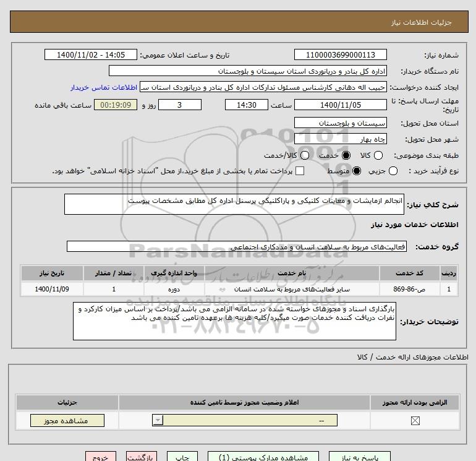Click the کد خدمت column header
The height and width of the screenshot is (461, 476).
point(409,273)
